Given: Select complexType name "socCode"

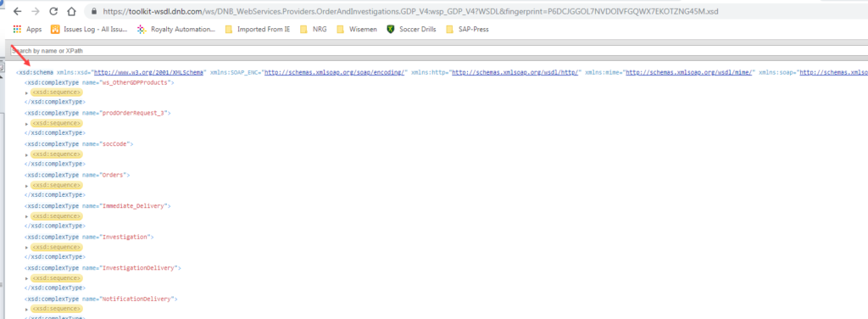Looking at the screenshot, I should (114, 144).
